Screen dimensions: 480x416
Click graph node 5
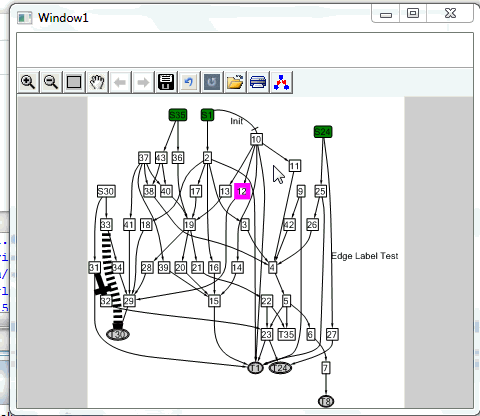point(286,301)
